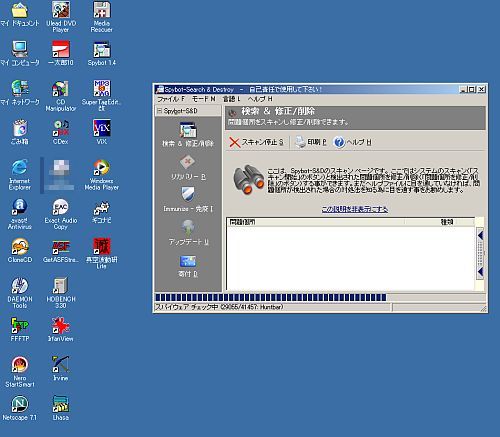Collapse the Spybot-S&D sidebar group

pyautogui.click(x=160, y=111)
